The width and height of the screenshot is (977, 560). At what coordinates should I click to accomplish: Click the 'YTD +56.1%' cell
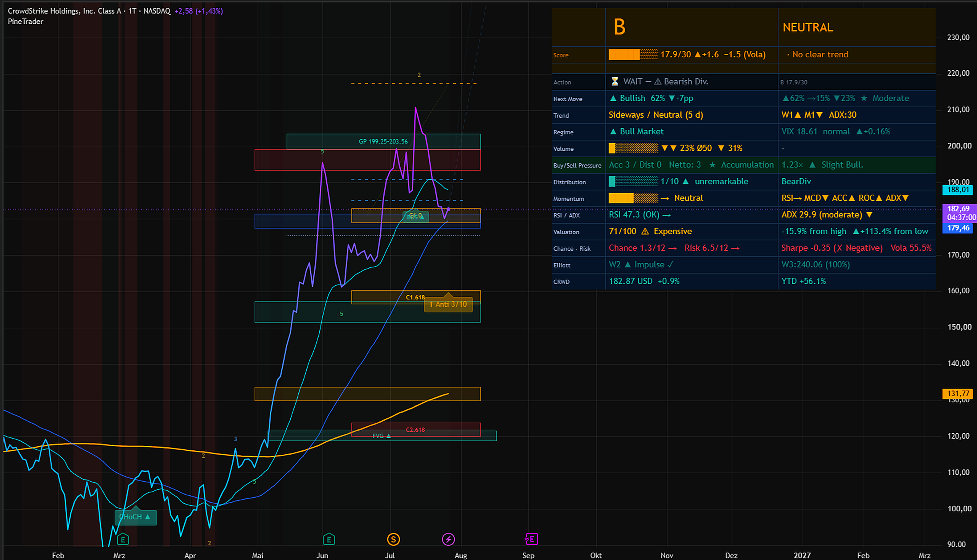pos(803,281)
